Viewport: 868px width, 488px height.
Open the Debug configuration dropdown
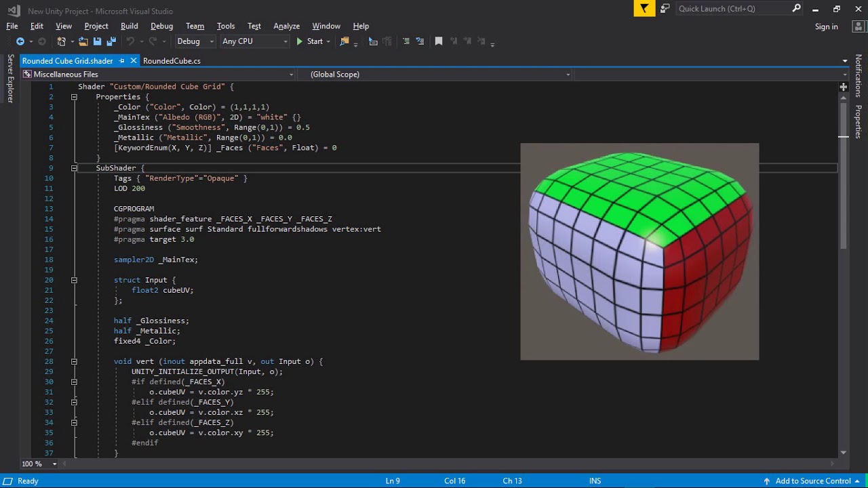[x=195, y=41]
